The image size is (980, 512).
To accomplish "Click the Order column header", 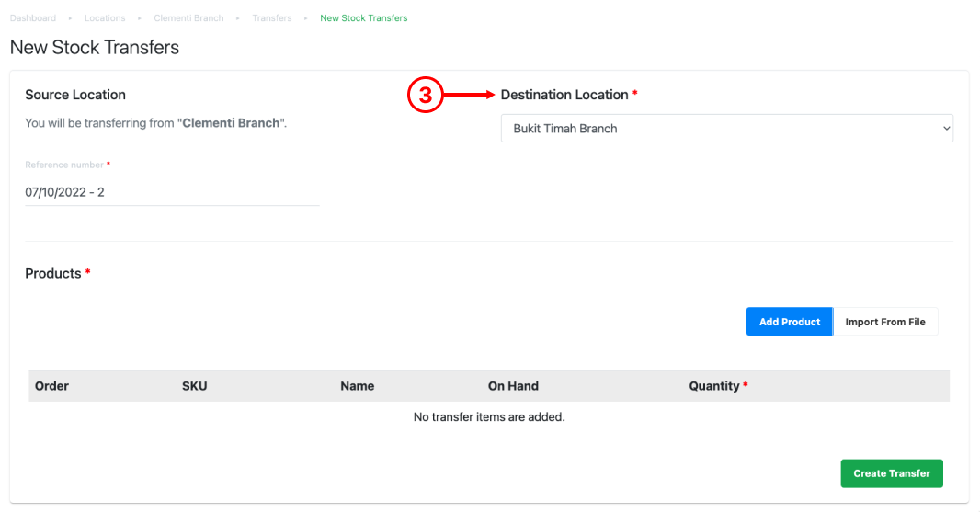I will 51,386.
